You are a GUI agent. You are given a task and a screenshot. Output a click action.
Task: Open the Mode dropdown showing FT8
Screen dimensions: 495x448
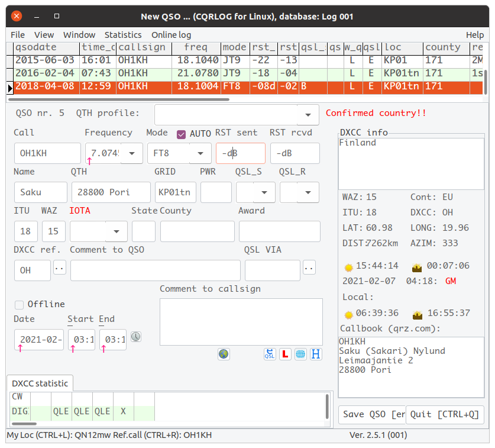pyautogui.click(x=200, y=153)
